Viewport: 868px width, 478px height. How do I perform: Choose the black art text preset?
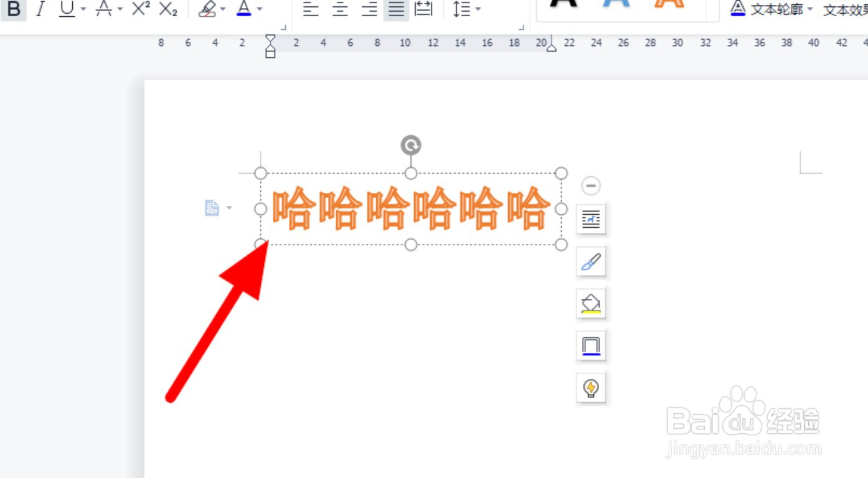[x=564, y=5]
